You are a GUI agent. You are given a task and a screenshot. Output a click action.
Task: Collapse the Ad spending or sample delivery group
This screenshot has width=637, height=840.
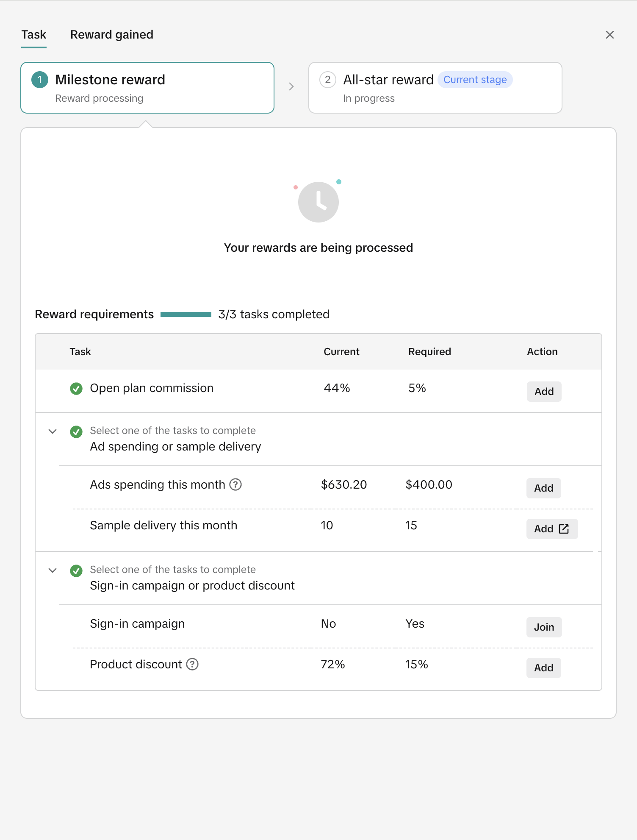tap(53, 431)
